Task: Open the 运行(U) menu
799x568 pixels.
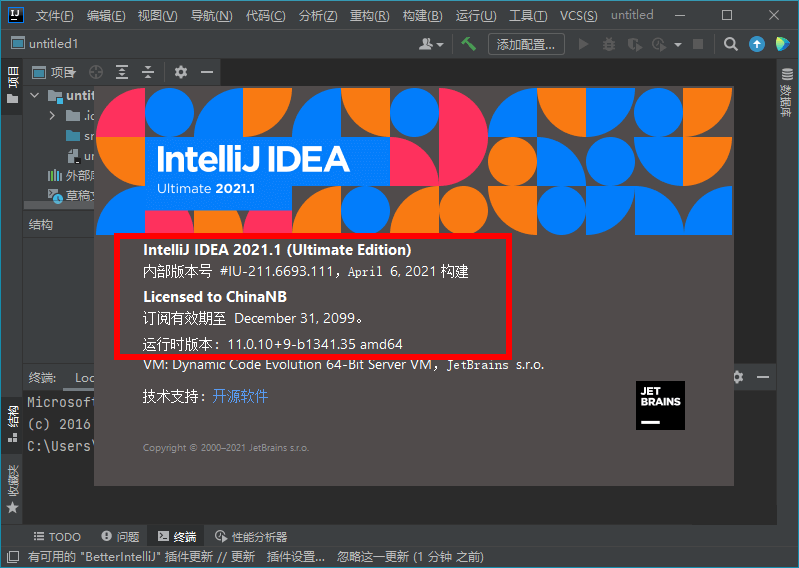Action: pos(475,16)
